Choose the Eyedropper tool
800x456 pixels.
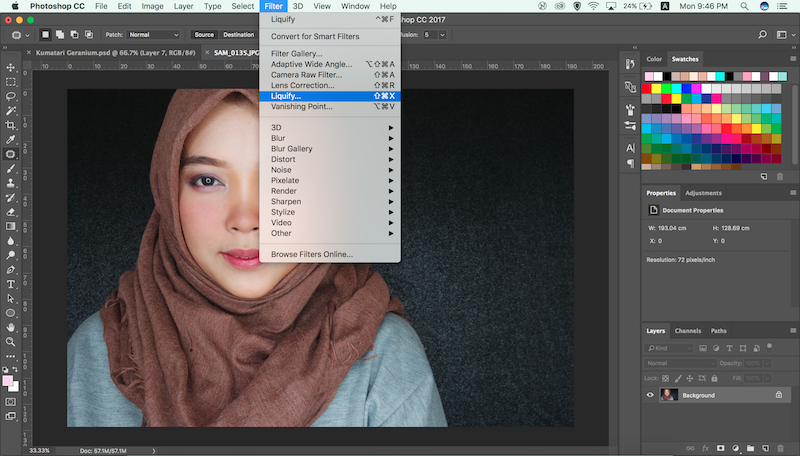point(11,140)
